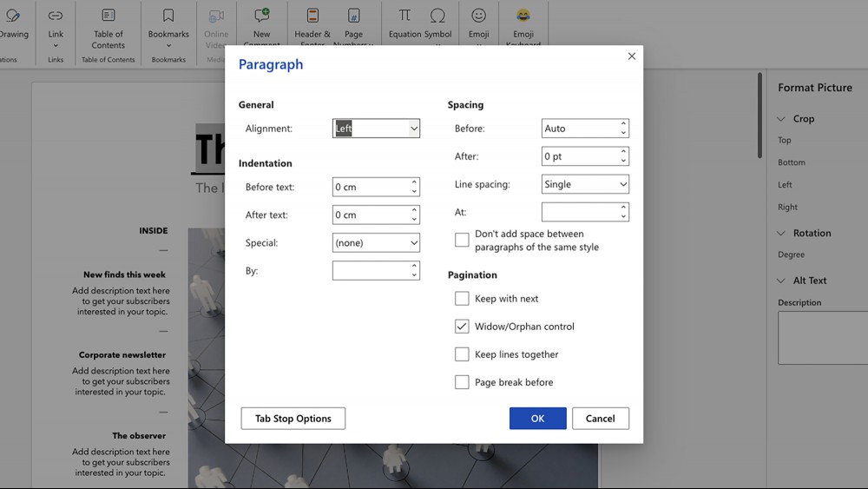
Task: Click the OK button
Action: click(x=537, y=419)
